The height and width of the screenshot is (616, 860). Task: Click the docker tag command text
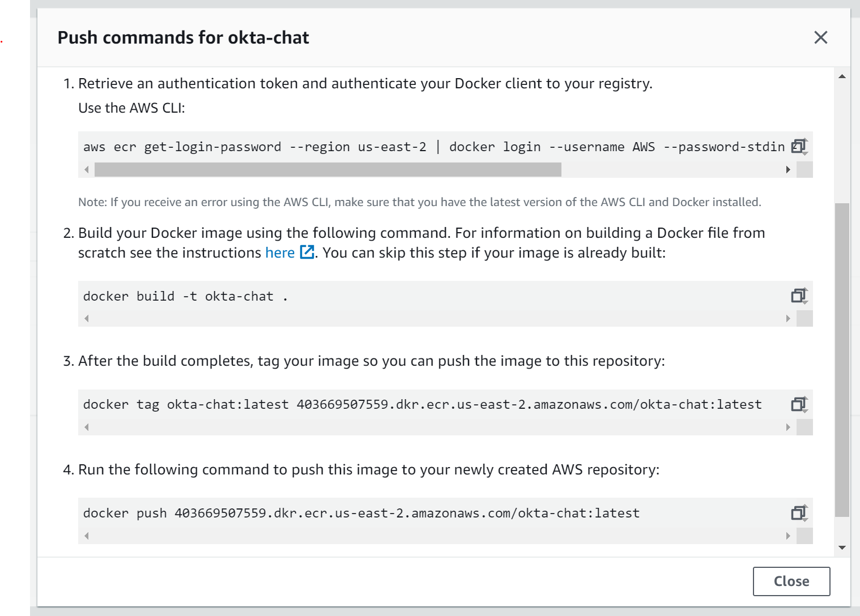click(x=422, y=405)
